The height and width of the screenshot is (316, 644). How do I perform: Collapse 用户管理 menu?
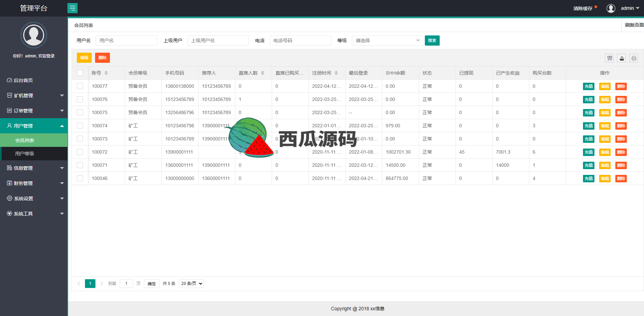[34, 126]
